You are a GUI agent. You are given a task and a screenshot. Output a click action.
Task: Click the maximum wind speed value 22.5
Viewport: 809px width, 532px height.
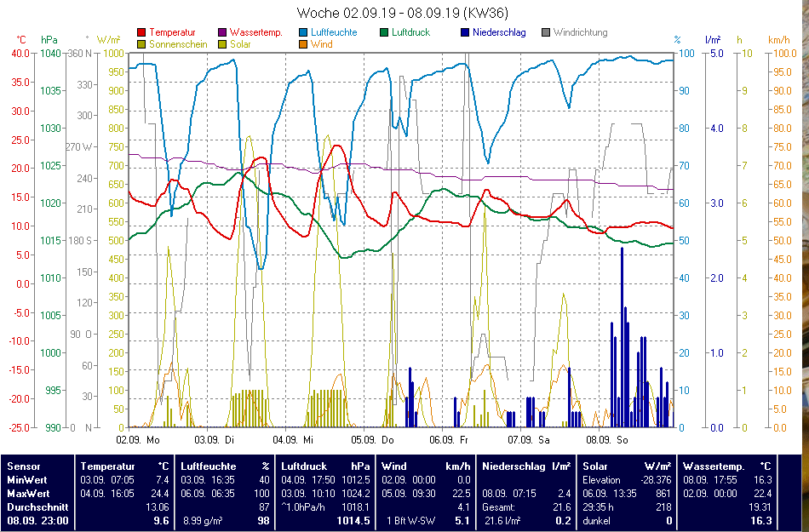pyautogui.click(x=462, y=494)
